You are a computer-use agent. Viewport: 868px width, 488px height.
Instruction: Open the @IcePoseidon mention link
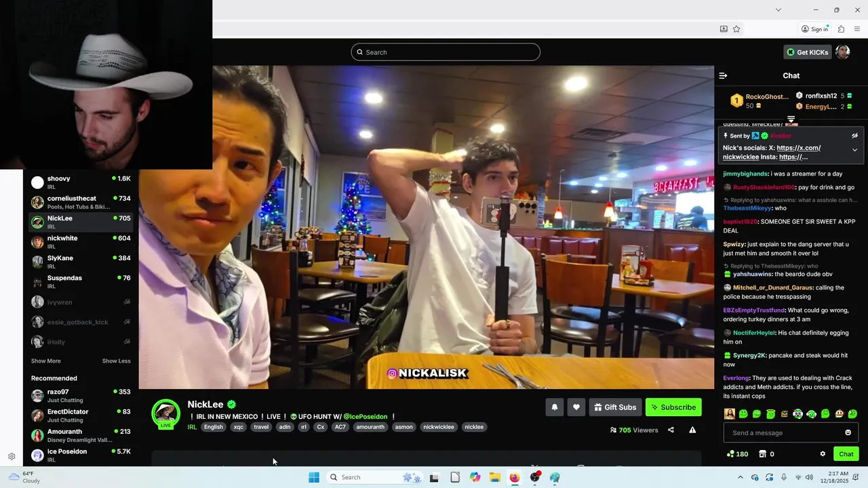pyautogui.click(x=365, y=417)
